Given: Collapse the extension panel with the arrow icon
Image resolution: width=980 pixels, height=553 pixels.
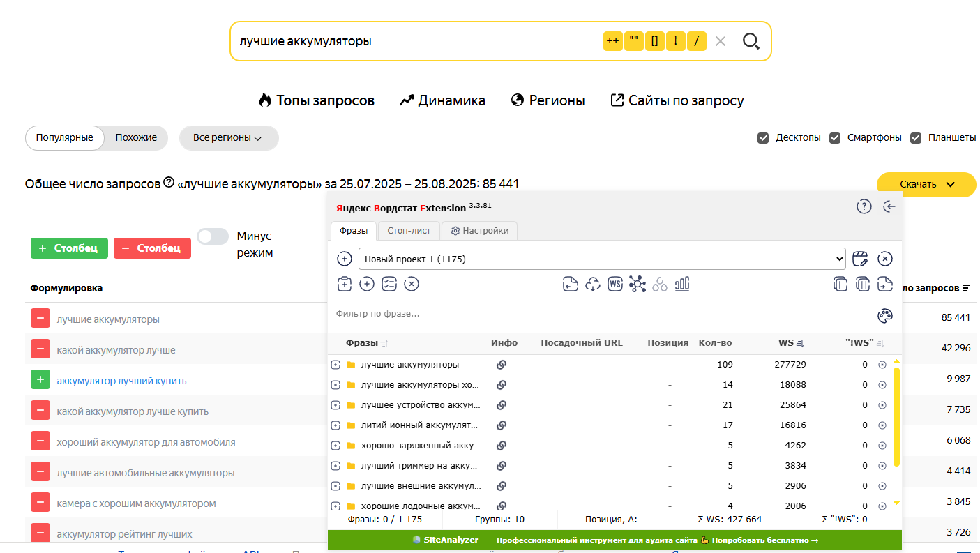Looking at the screenshot, I should tap(889, 206).
